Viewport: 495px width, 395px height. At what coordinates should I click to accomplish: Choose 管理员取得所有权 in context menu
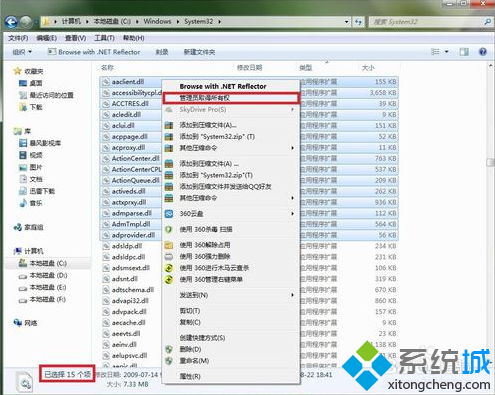(231, 98)
